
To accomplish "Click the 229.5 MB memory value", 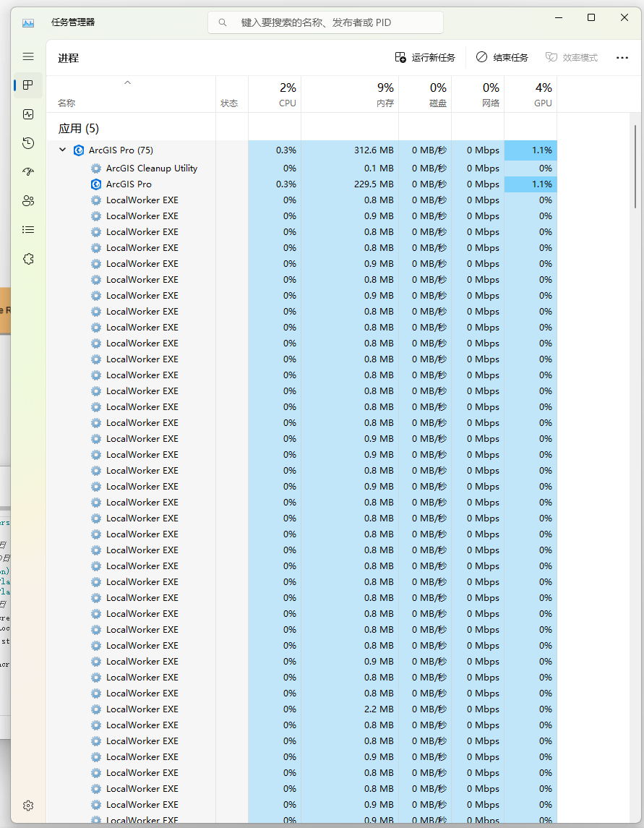I will pyautogui.click(x=374, y=184).
